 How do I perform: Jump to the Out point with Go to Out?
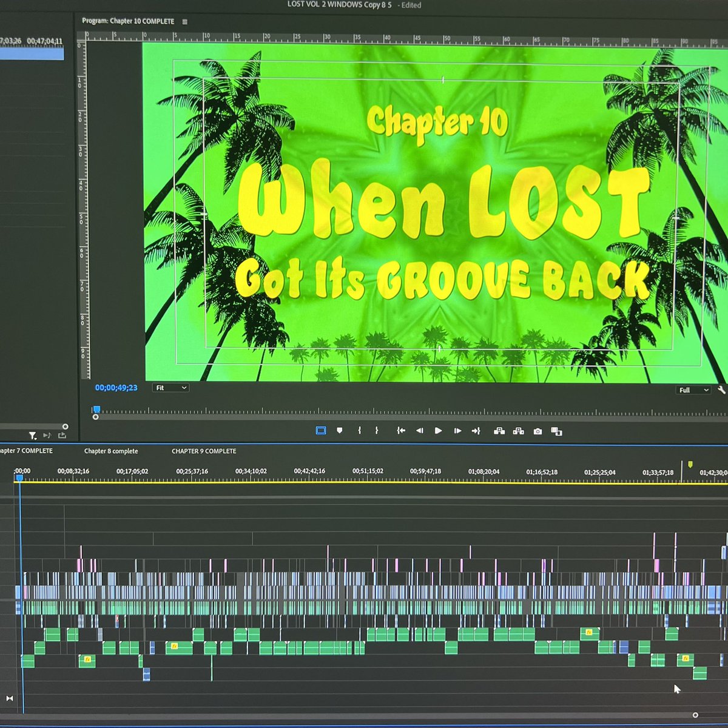point(476,431)
